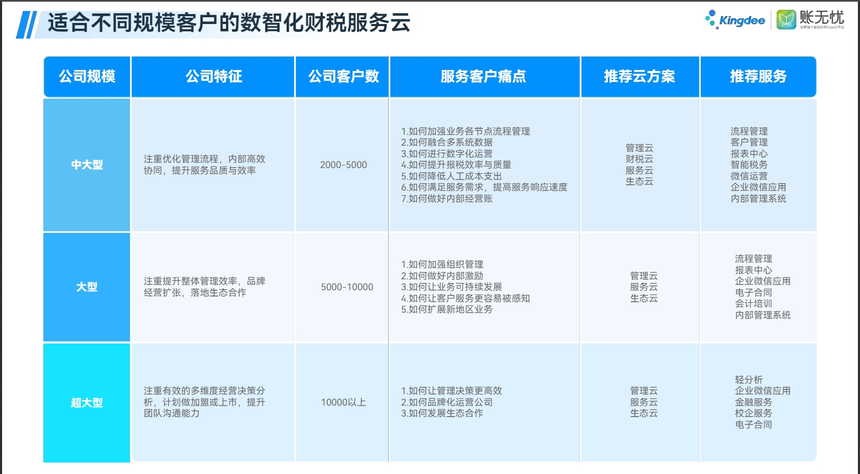The width and height of the screenshot is (860, 474).
Task: Click 生态云 in the 超大型 row
Action: tap(644, 413)
